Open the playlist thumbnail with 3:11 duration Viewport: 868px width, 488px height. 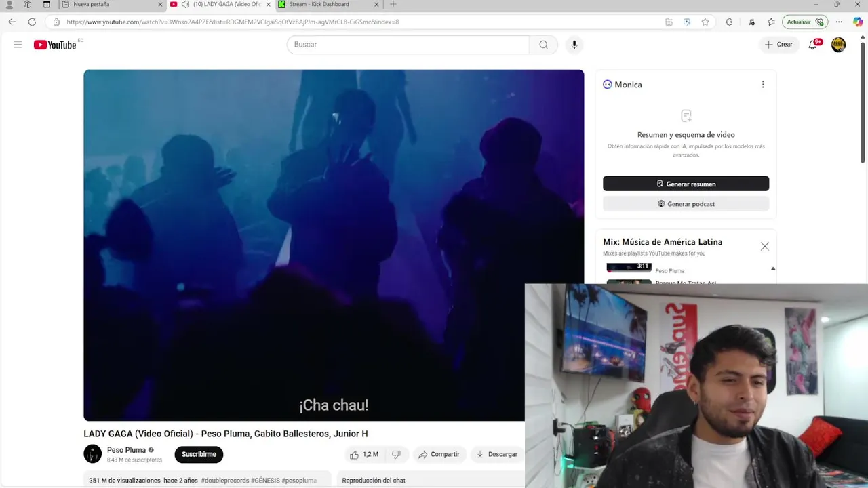629,267
